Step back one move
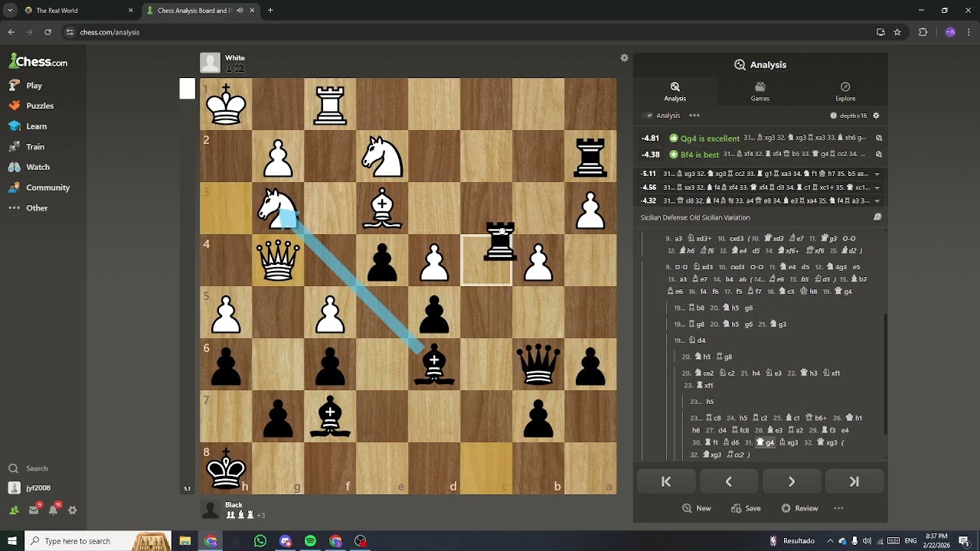 (x=729, y=481)
